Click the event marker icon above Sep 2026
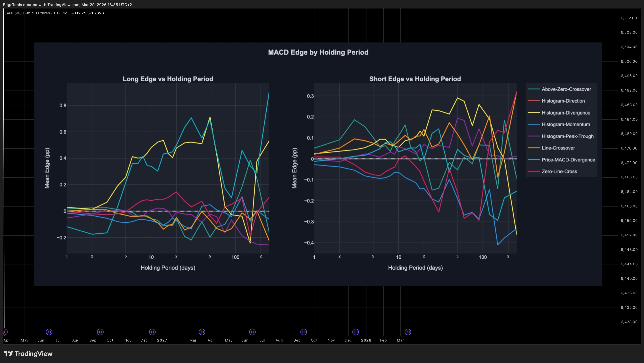Viewport: 644px width, 363px height. click(x=100, y=332)
